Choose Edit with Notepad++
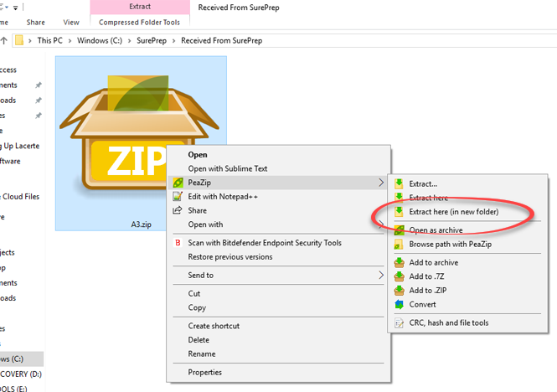Screen dimensions: 557x392 (278, 197)
